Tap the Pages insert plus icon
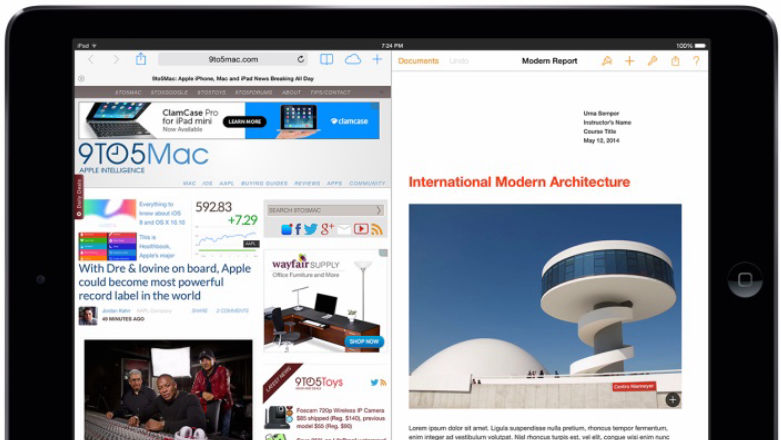This screenshot has width=781, height=440. (629, 61)
